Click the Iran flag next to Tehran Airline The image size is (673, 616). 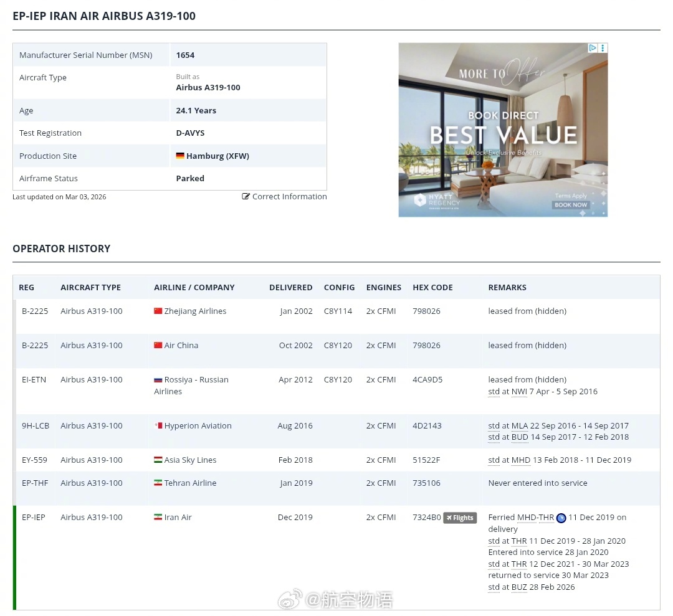tap(158, 483)
